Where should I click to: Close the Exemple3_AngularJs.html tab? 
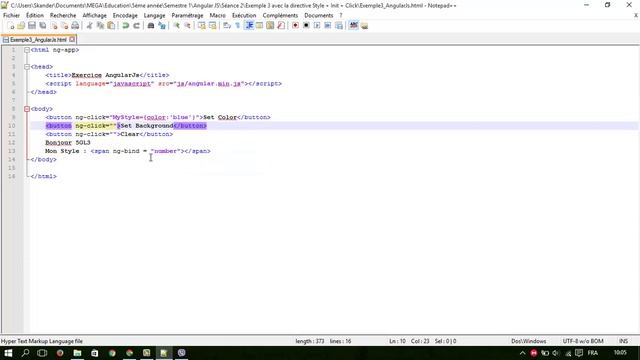coord(72,39)
